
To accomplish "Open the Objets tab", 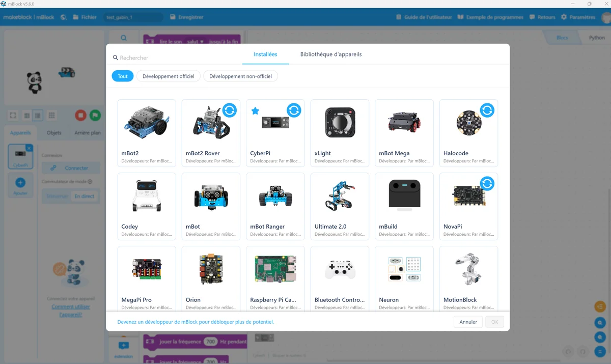I will pos(54,133).
